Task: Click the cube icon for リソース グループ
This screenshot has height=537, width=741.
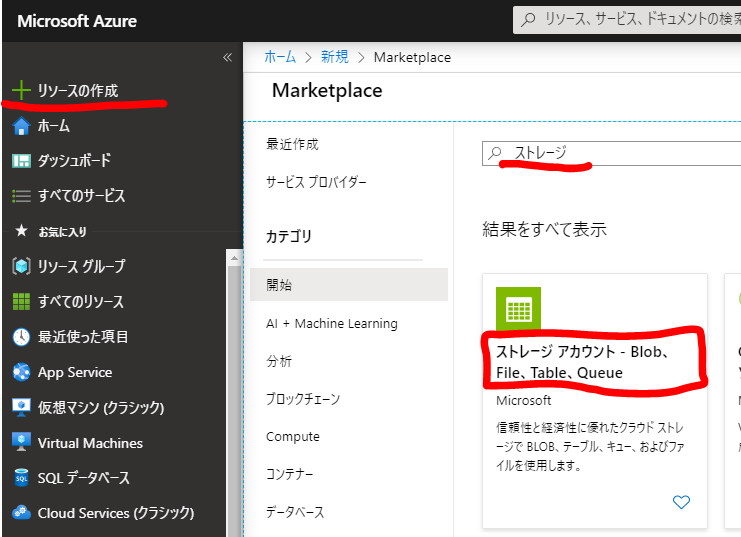Action: [21, 266]
